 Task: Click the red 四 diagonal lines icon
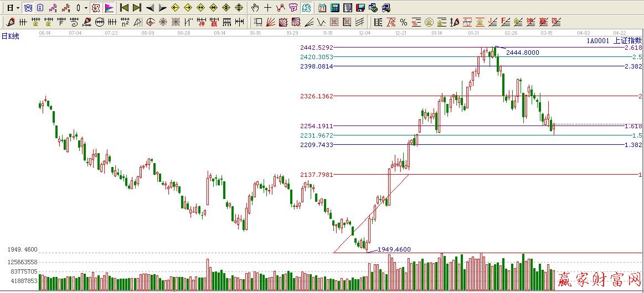click(556, 22)
